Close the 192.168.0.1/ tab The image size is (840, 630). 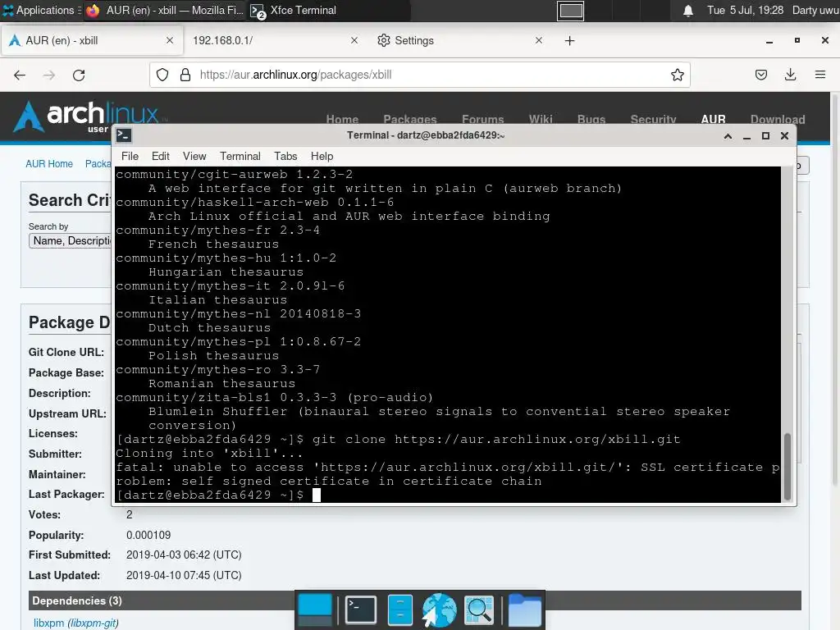coord(354,40)
